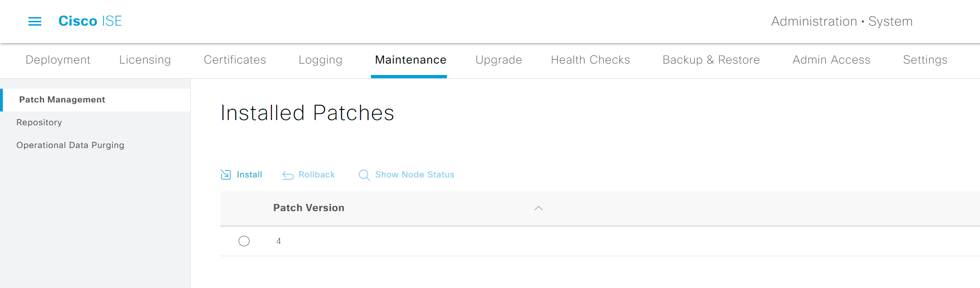Collapse the Patch Version sorting arrow

pos(538,208)
